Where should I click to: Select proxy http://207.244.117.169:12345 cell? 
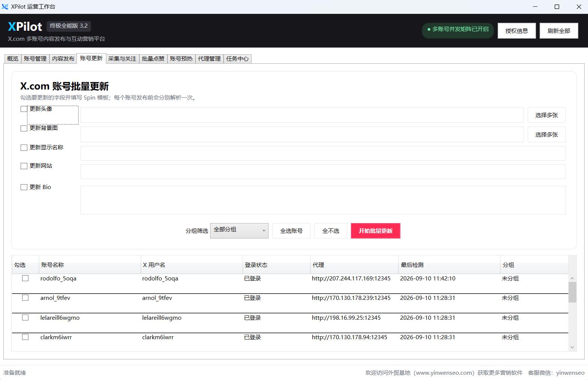pyautogui.click(x=351, y=279)
